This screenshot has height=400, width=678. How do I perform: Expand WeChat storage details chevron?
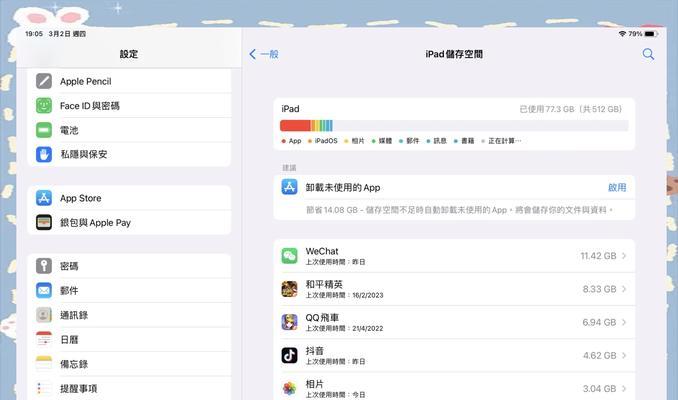coord(624,256)
